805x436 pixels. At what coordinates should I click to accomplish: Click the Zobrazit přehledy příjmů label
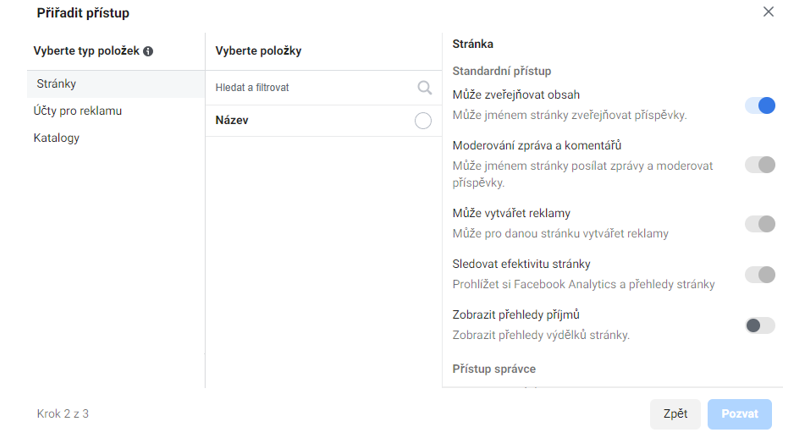pos(516,315)
